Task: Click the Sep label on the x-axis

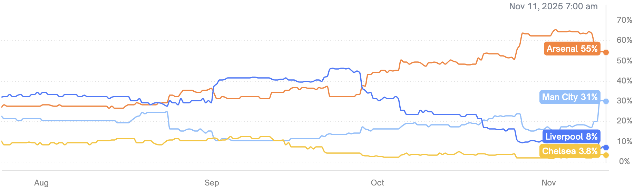Action: click(212, 183)
